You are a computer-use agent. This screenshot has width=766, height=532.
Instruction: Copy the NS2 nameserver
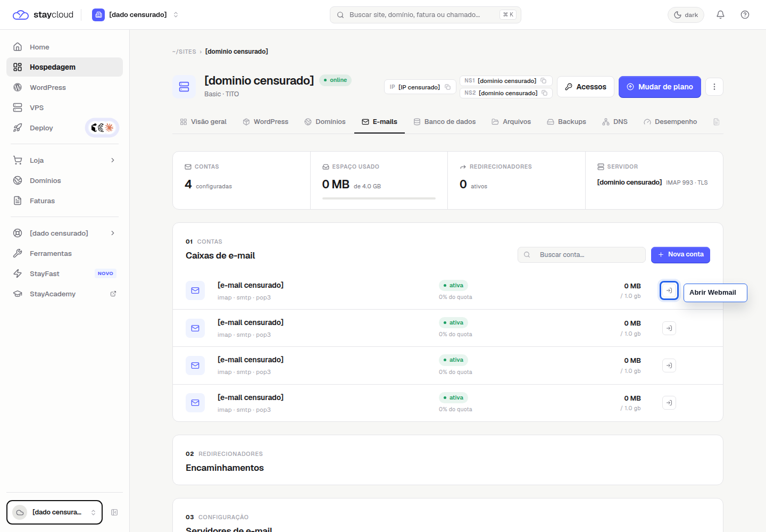click(x=545, y=93)
